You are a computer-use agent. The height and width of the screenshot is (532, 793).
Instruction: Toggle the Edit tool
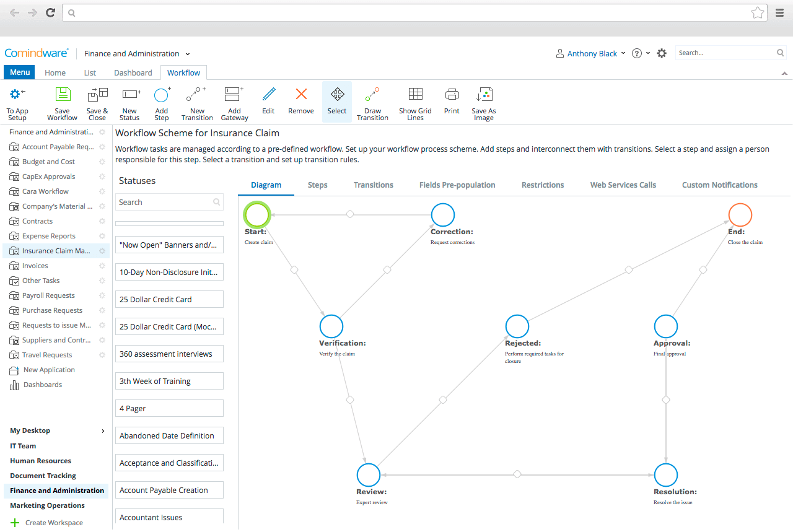268,102
